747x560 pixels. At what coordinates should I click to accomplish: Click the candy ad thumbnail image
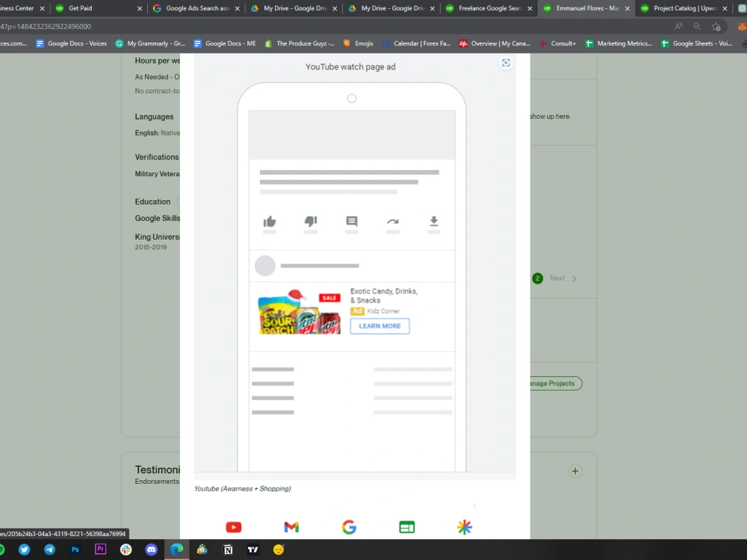pyautogui.click(x=300, y=311)
